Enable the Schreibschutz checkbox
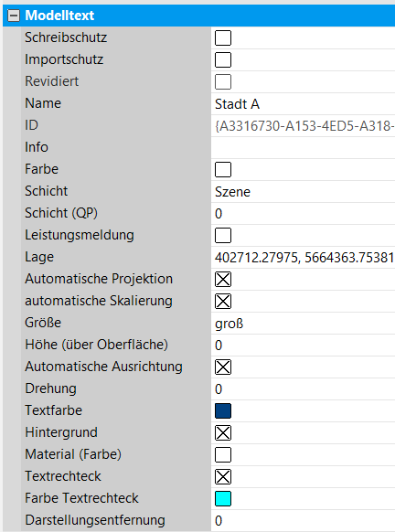The image size is (395, 532). (x=223, y=37)
